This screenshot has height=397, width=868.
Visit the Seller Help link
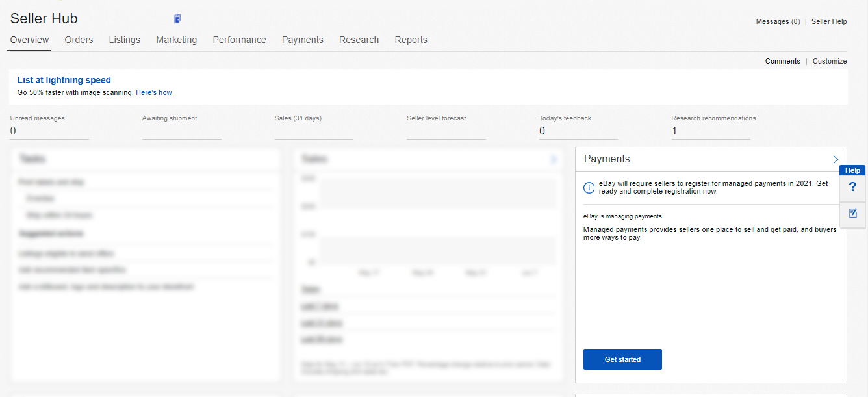[x=829, y=21]
